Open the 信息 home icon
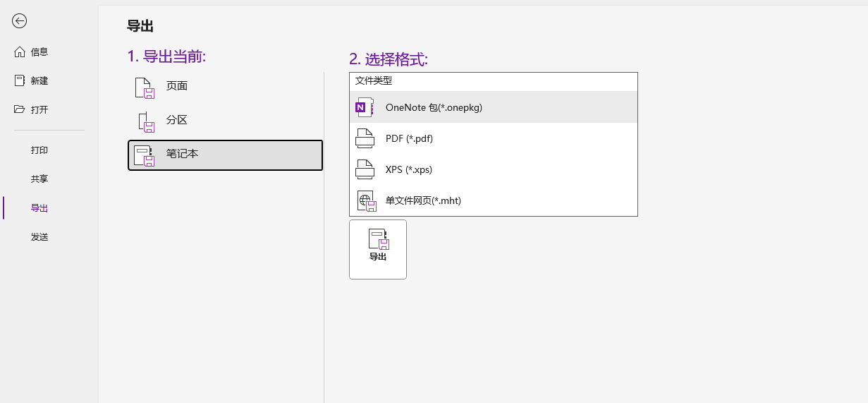The width and height of the screenshot is (868, 403). tap(20, 52)
